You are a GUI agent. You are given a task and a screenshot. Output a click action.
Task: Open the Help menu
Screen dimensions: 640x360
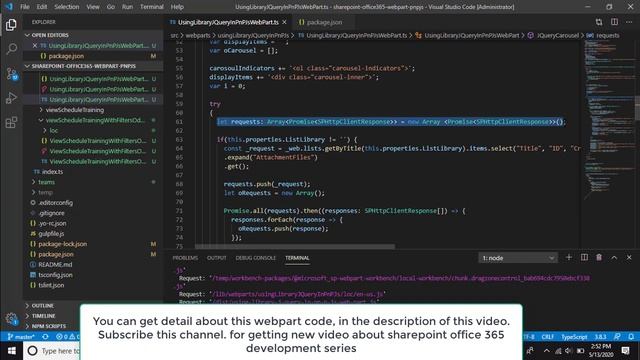pyautogui.click(x=177, y=7)
